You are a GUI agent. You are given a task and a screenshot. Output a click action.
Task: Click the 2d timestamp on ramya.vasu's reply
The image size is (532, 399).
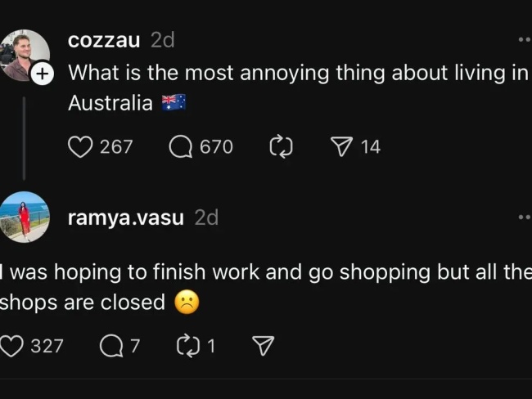pos(206,217)
